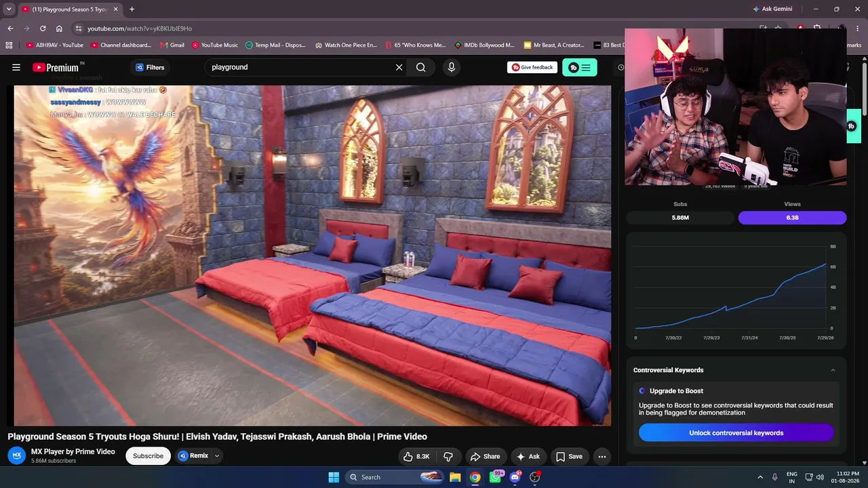Open the Mr Beast, A Creator bookmark
Screen dimensions: 868x488
(554, 45)
